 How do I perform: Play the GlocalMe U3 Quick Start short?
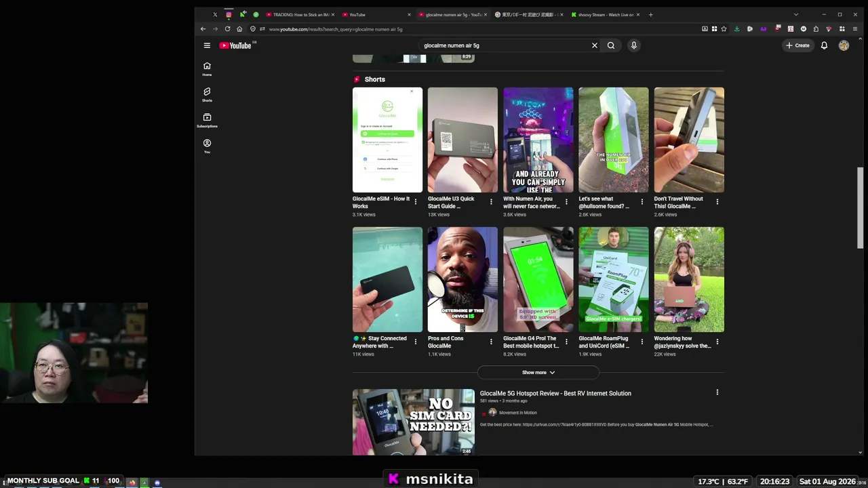[x=462, y=140]
